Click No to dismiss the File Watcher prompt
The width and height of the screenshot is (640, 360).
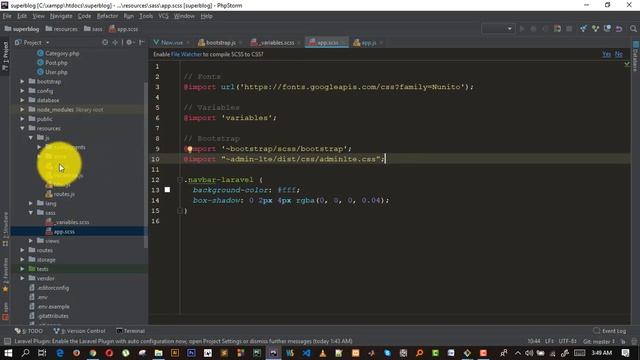[x=619, y=54]
